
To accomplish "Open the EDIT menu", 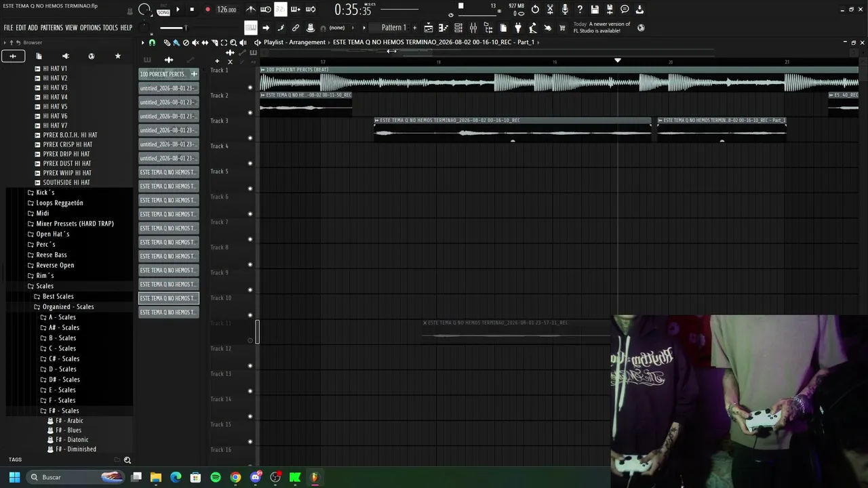I will [21, 28].
